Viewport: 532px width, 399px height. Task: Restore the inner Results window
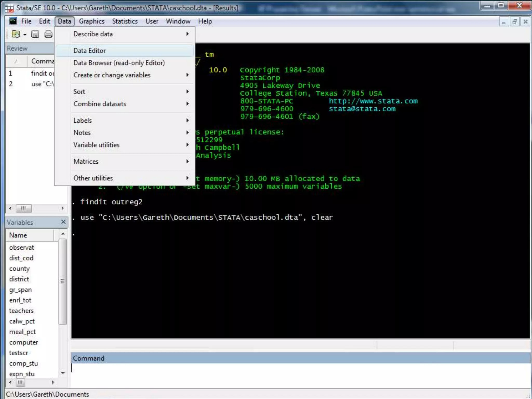pos(514,22)
